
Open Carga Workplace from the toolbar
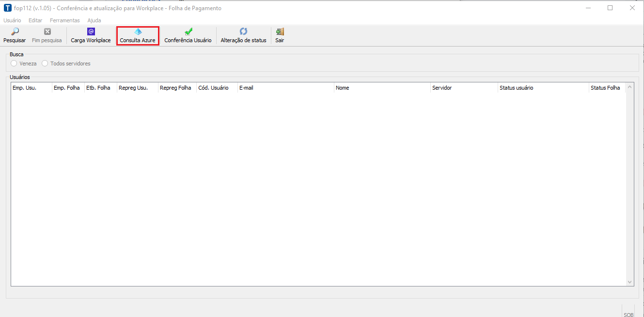tap(91, 32)
